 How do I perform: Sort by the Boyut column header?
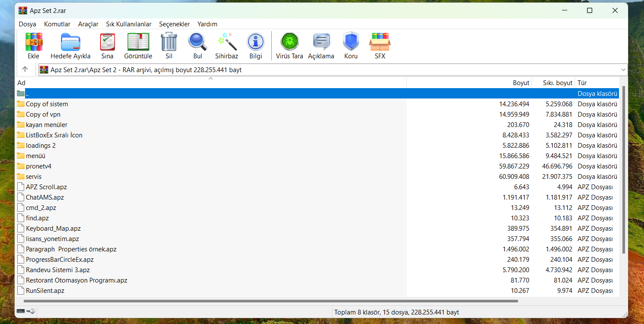pos(469,83)
